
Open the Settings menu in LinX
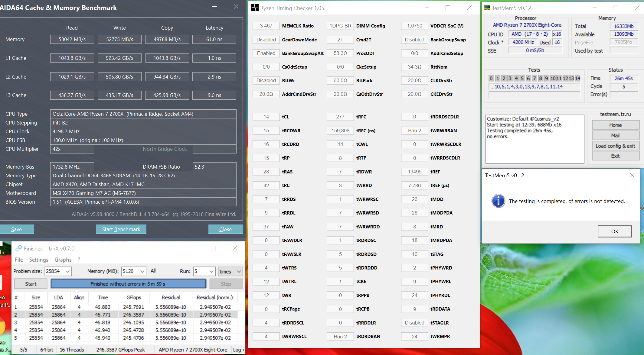click(x=38, y=260)
